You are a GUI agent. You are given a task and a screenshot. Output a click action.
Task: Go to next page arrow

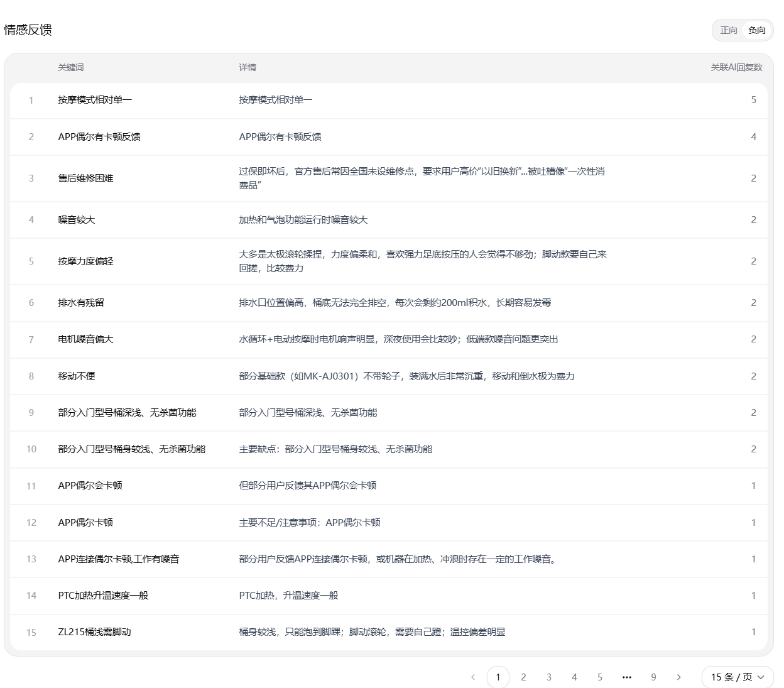pos(678,677)
